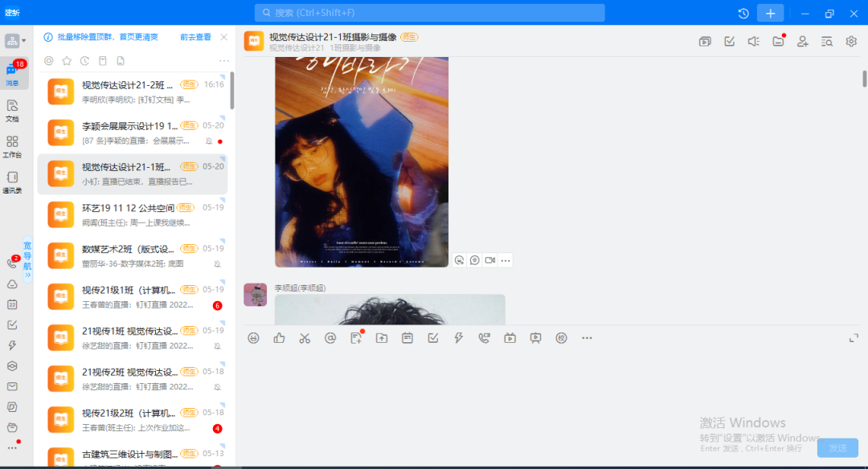Click the add group member icon
Viewport: 868px width, 469px height.
point(802,41)
